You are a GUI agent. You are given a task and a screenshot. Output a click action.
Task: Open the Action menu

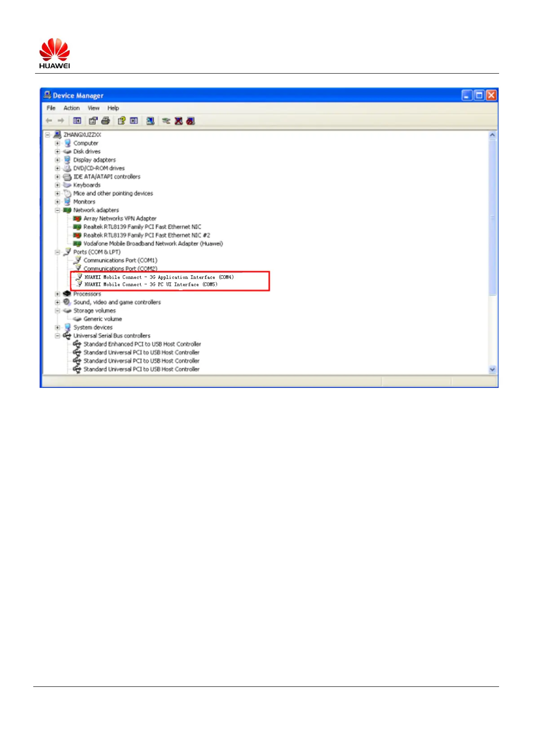[x=71, y=108]
